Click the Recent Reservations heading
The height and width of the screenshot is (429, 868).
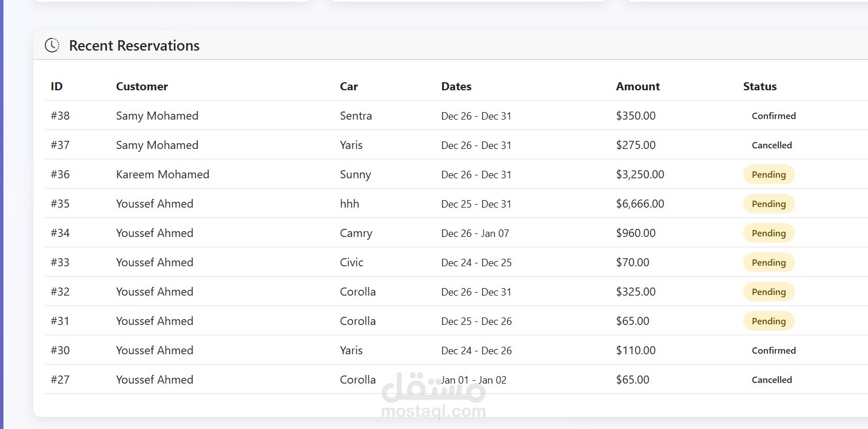tap(134, 46)
